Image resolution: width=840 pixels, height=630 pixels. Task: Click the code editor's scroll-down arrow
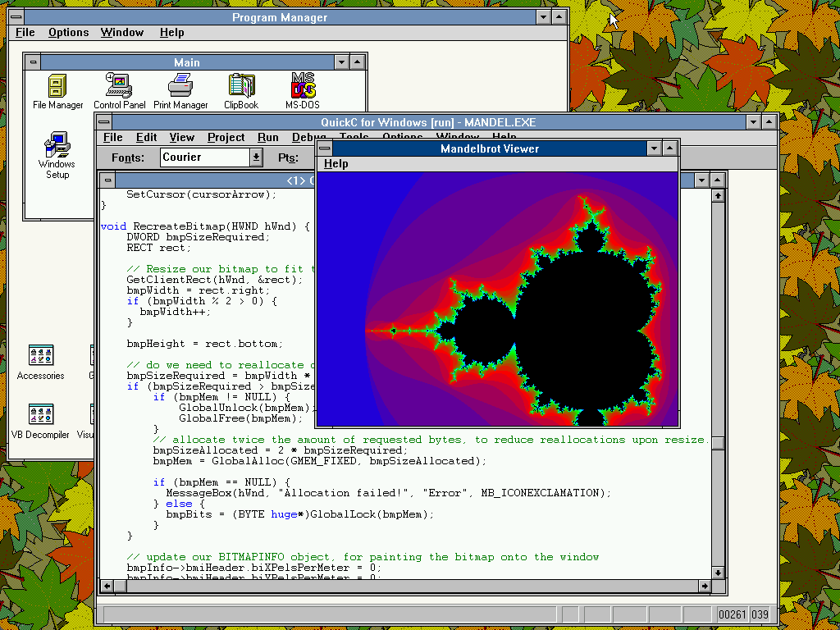tap(719, 573)
